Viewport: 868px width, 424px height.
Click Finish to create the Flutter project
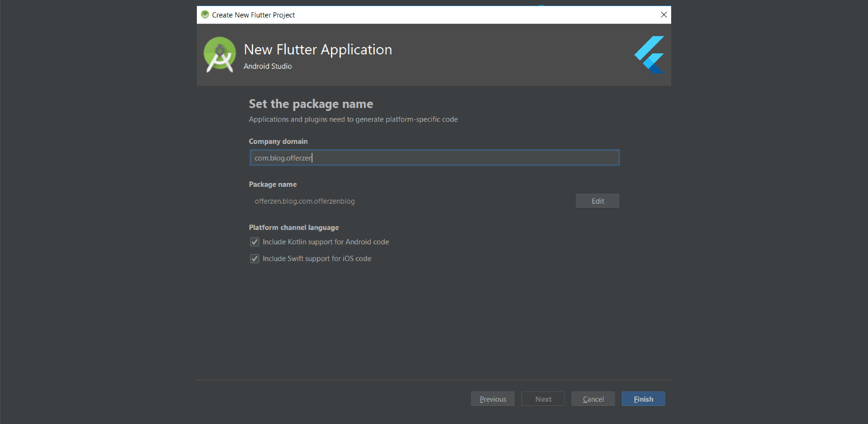tap(643, 399)
